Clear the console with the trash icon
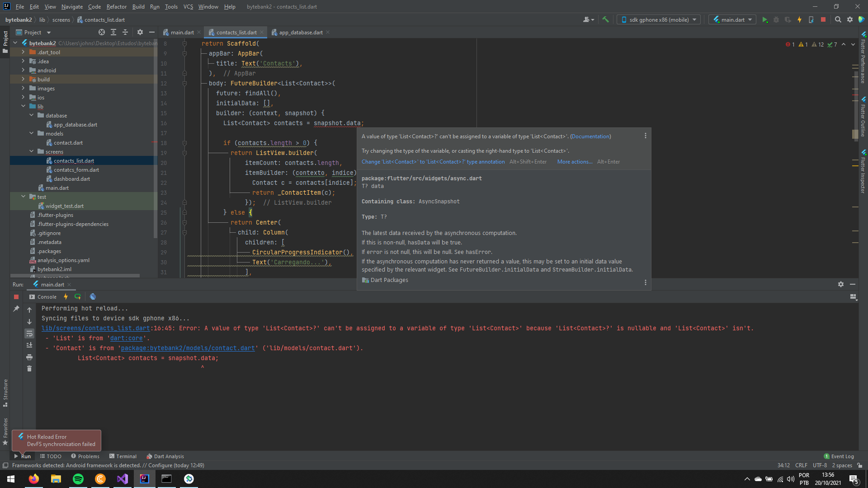This screenshot has width=868, height=488. [29, 369]
